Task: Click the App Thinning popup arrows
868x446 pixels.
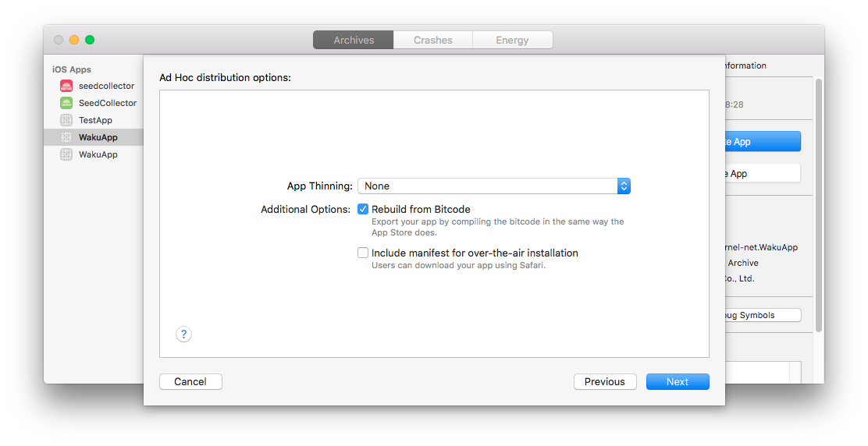Action: (x=624, y=186)
